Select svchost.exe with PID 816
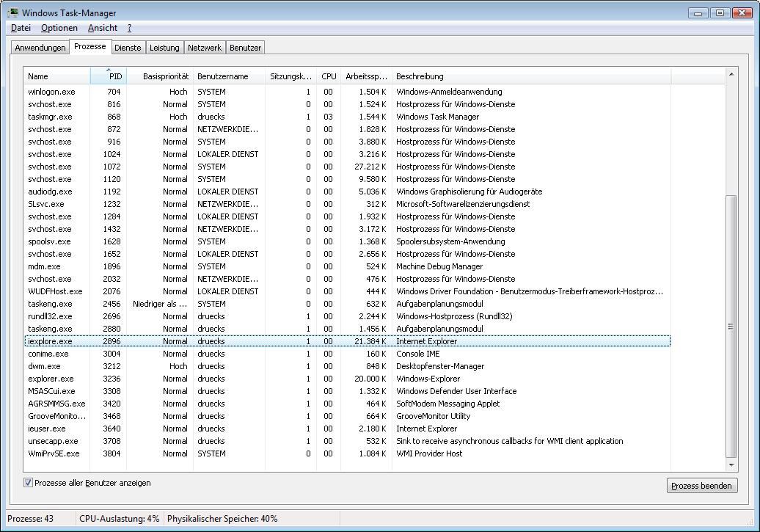 click(348, 104)
